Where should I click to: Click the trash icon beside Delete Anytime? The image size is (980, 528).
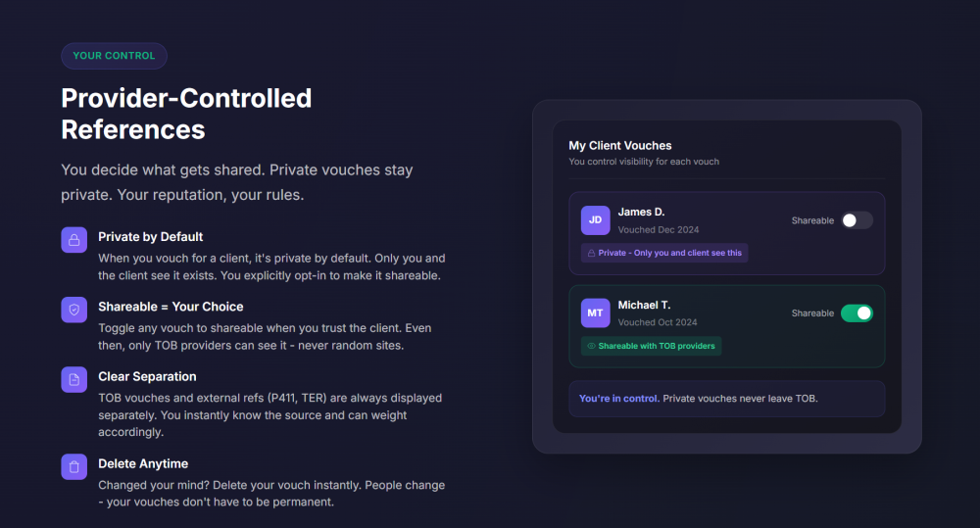73,466
